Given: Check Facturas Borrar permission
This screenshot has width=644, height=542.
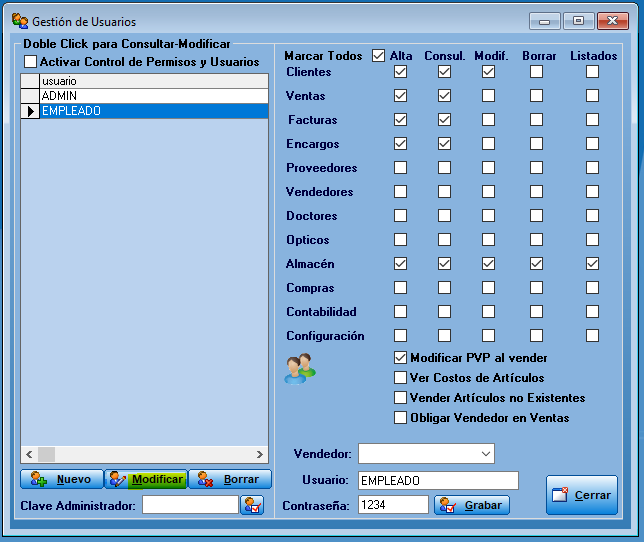Looking at the screenshot, I should [536, 120].
